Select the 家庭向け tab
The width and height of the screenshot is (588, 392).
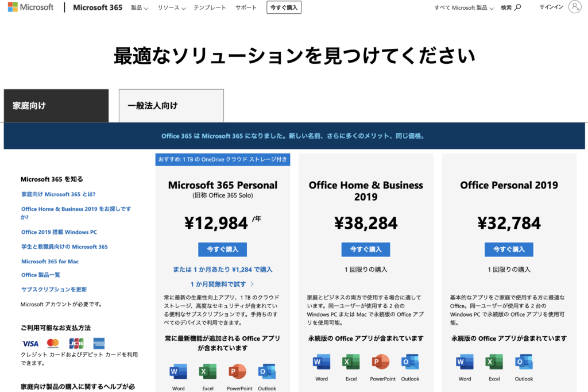point(56,106)
